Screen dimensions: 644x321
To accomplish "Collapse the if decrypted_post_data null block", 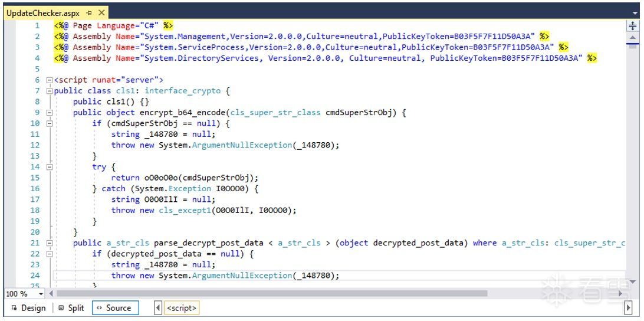I will point(50,254).
